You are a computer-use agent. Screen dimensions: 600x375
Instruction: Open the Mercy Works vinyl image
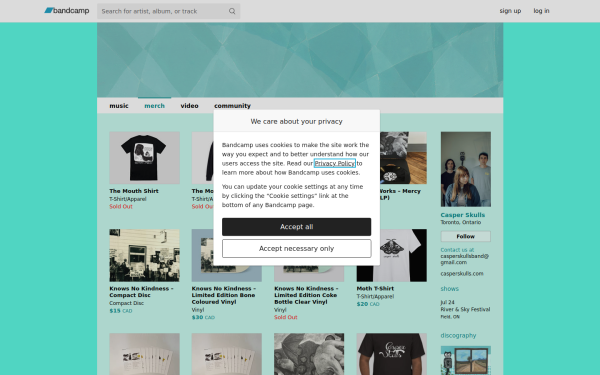[403, 158]
